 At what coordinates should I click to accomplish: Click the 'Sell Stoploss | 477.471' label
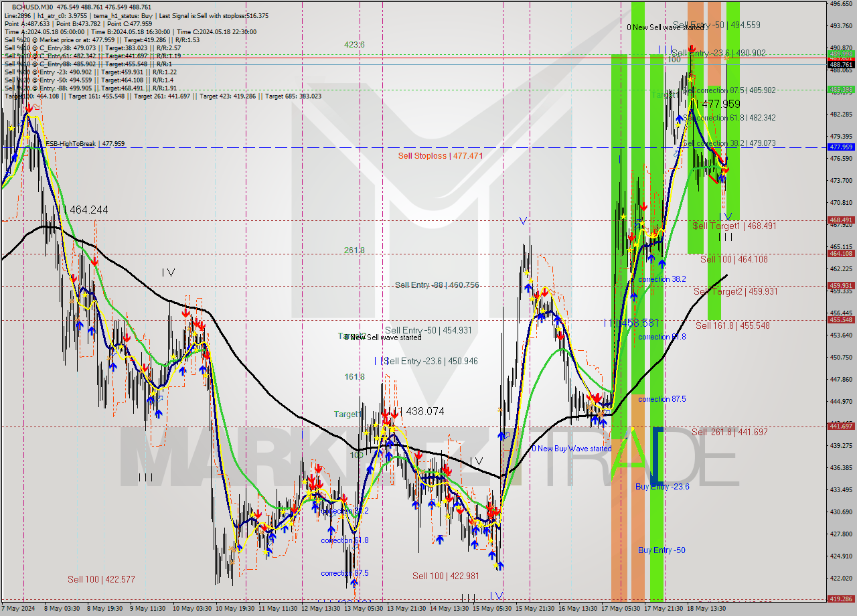pos(440,155)
